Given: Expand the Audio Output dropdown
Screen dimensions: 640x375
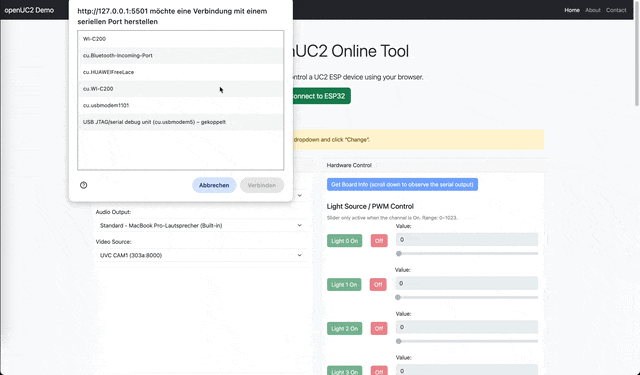Looking at the screenshot, I should coord(201,225).
